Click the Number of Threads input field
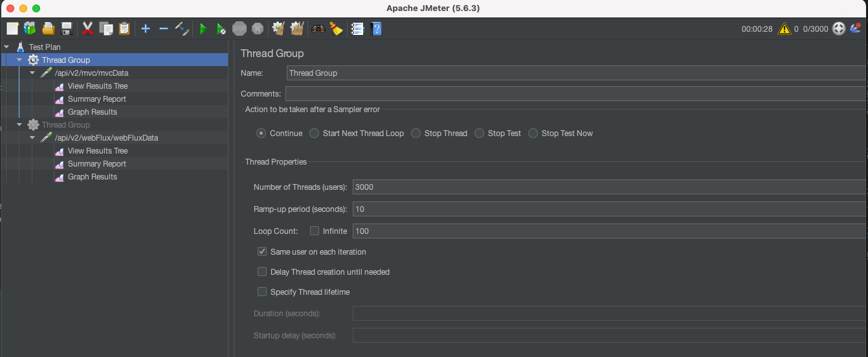The image size is (868, 357). pyautogui.click(x=608, y=187)
